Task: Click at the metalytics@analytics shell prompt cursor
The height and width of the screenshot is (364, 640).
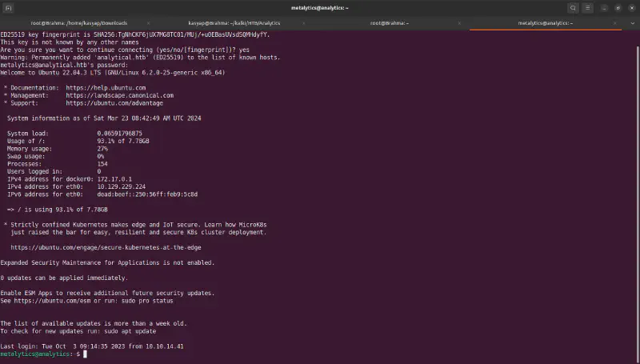Action: click(x=83, y=354)
